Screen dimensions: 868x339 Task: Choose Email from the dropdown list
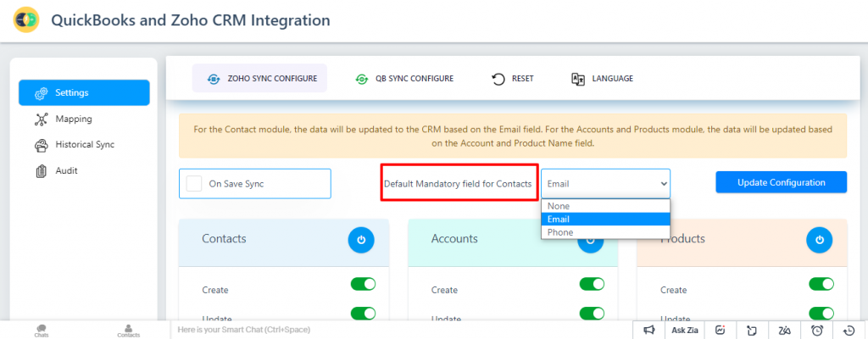tap(605, 219)
